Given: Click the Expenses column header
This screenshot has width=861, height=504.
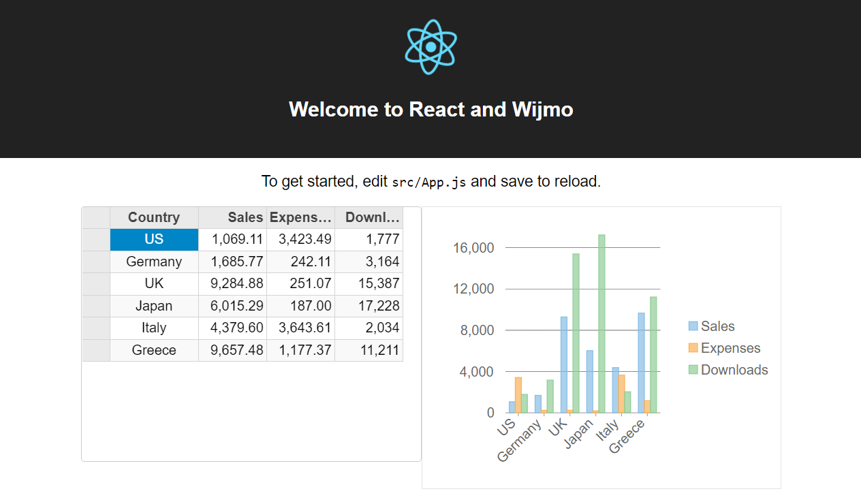Looking at the screenshot, I should pyautogui.click(x=300, y=217).
